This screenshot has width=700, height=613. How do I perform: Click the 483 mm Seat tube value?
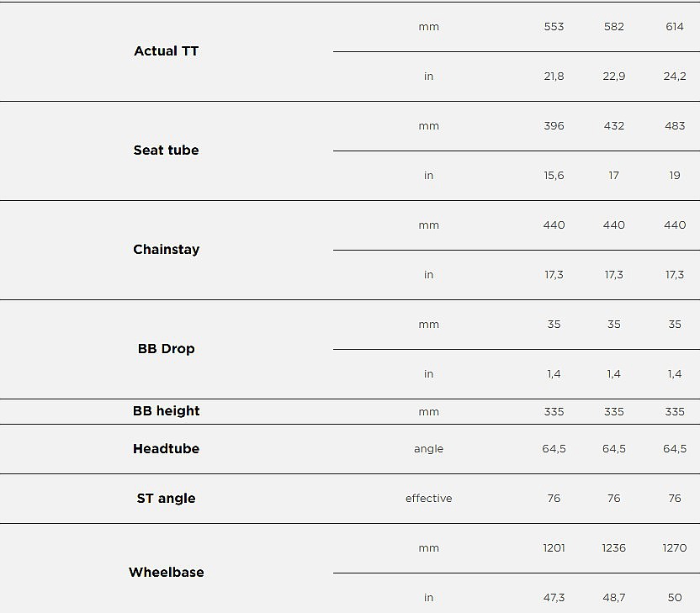click(675, 126)
